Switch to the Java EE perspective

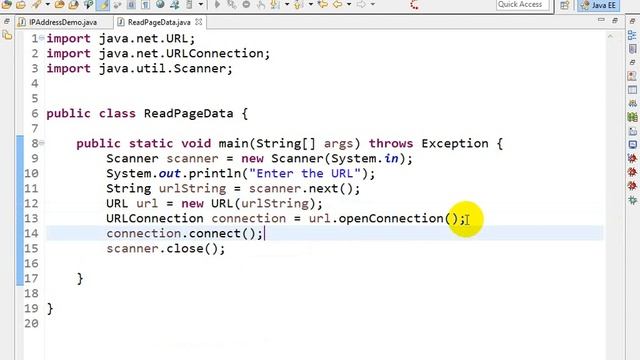click(x=599, y=5)
